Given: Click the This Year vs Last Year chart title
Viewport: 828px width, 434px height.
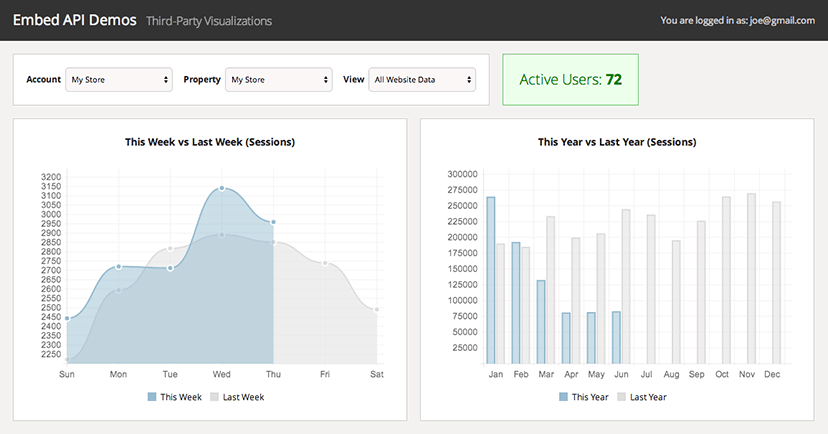Looking at the screenshot, I should [617, 142].
